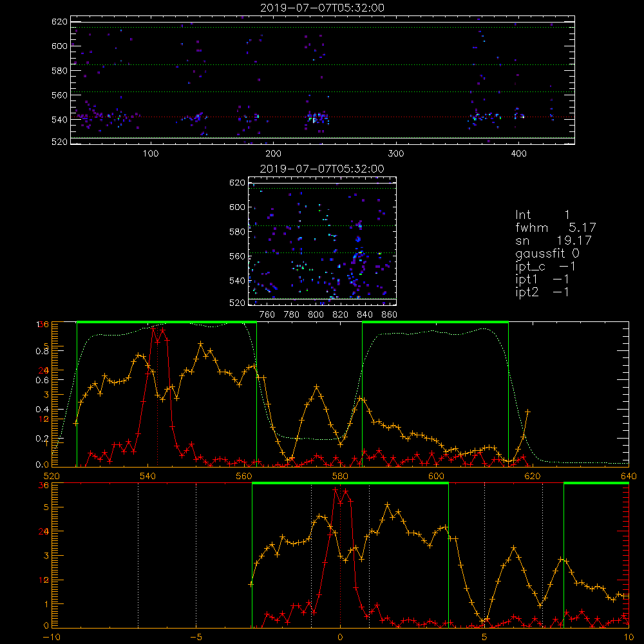Click x-axis label 840 on middle plot

pyautogui.click(x=365, y=315)
